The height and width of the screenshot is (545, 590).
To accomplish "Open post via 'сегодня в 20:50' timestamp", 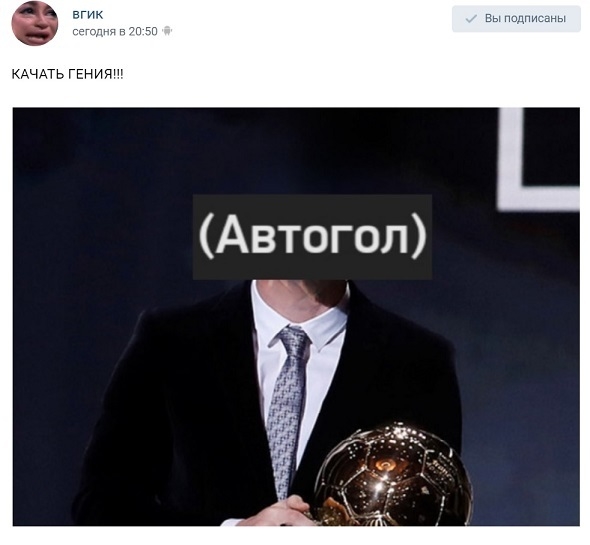I will tap(115, 31).
